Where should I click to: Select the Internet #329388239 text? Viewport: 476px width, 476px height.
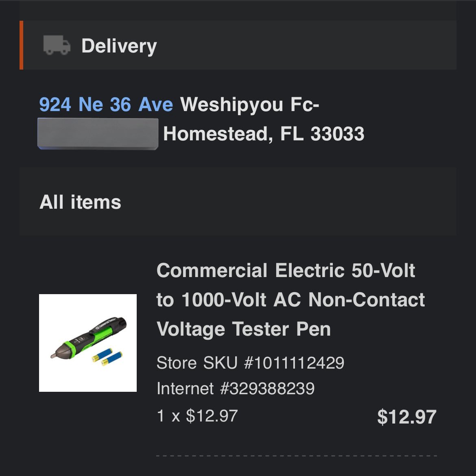click(236, 388)
